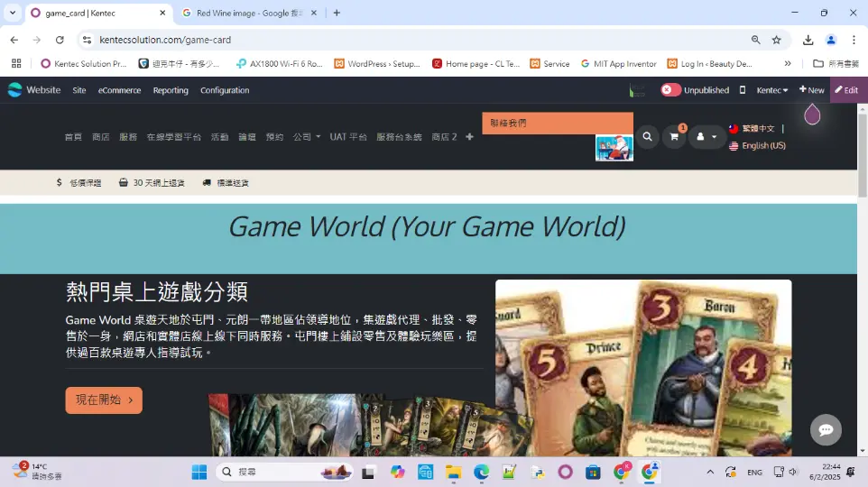
Task: Bookmark this page with star icon
Action: 777,40
